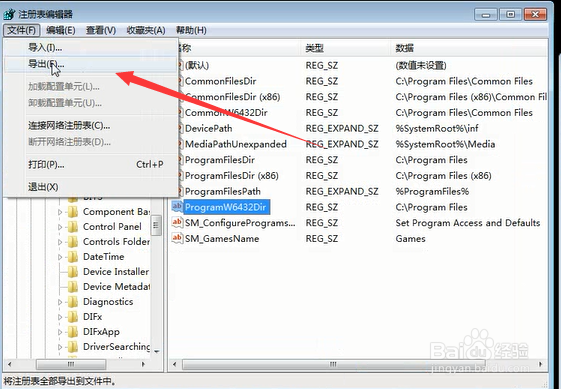The height and width of the screenshot is (389, 561).
Task: Select the ProgramFilesPath value
Action: tap(223, 191)
